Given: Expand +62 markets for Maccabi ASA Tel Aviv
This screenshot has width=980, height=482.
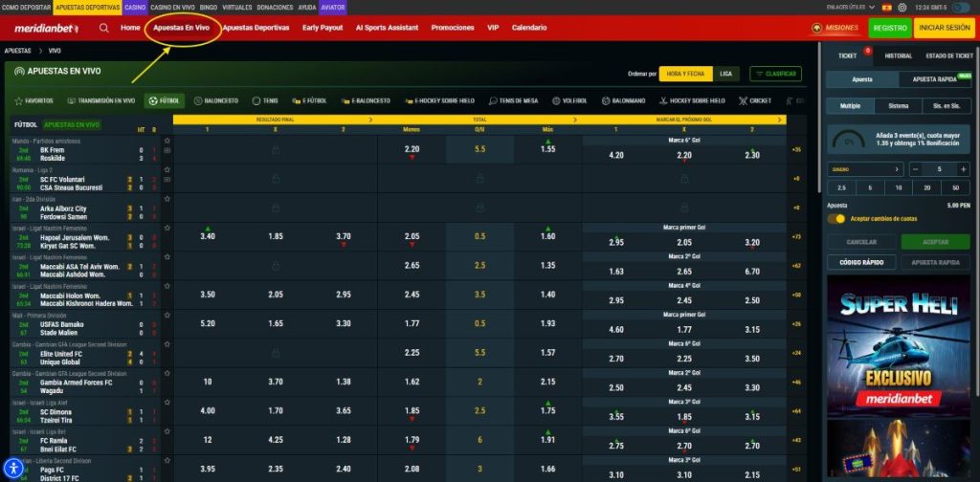Looking at the screenshot, I should tap(795, 266).
